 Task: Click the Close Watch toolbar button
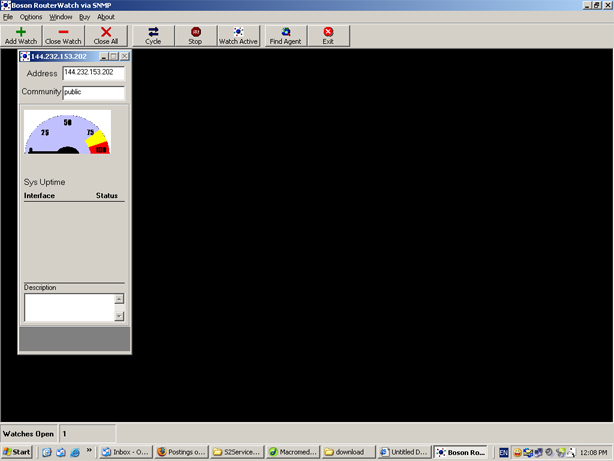(x=63, y=36)
